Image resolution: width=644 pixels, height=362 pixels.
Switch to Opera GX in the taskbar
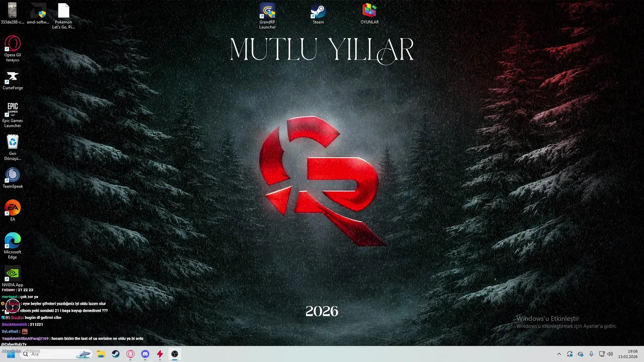130,354
